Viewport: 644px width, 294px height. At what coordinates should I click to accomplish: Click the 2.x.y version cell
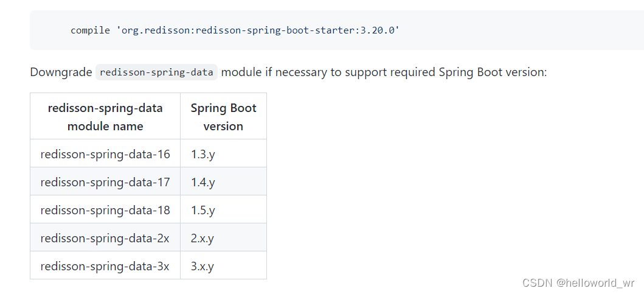[203, 238]
